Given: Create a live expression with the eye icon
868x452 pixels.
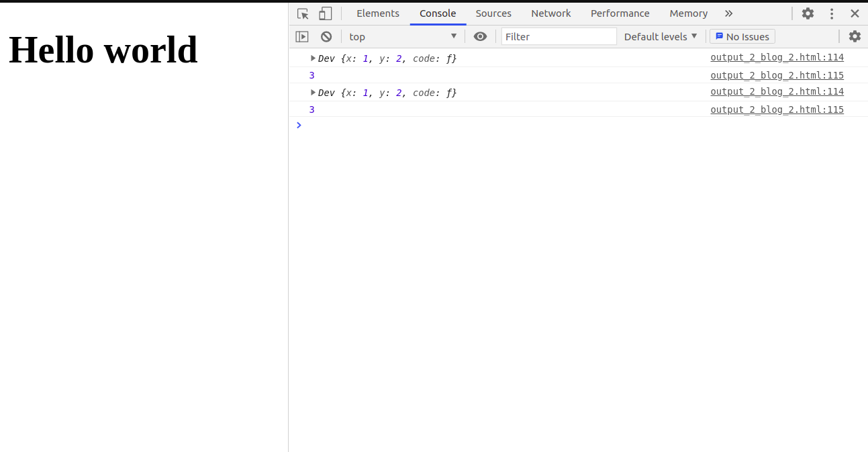Looking at the screenshot, I should pos(480,36).
